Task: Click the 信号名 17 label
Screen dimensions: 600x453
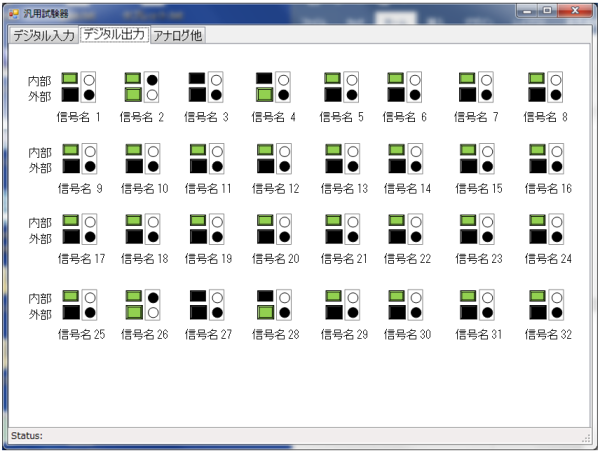Action: 81,259
